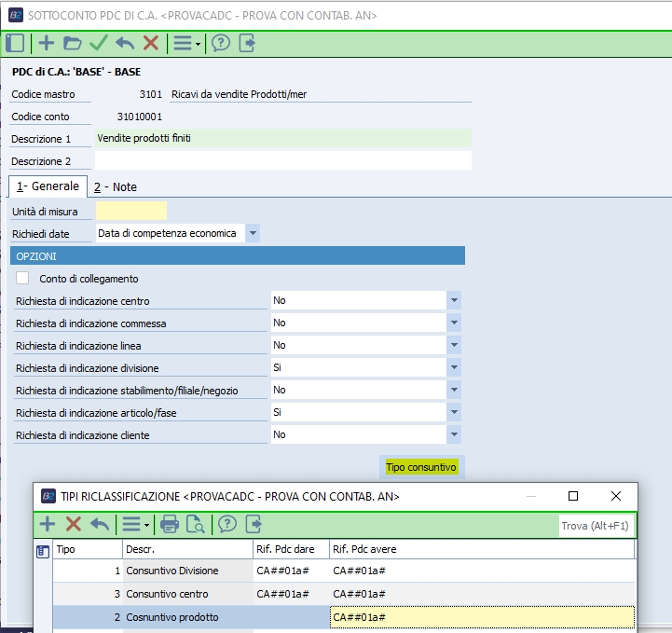
Task: Select the Consuntivo Divisione row description
Action: tap(187, 571)
